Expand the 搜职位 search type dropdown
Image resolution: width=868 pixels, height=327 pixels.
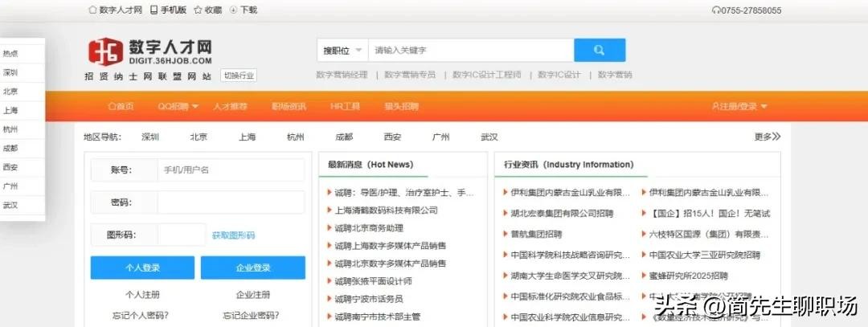[343, 51]
